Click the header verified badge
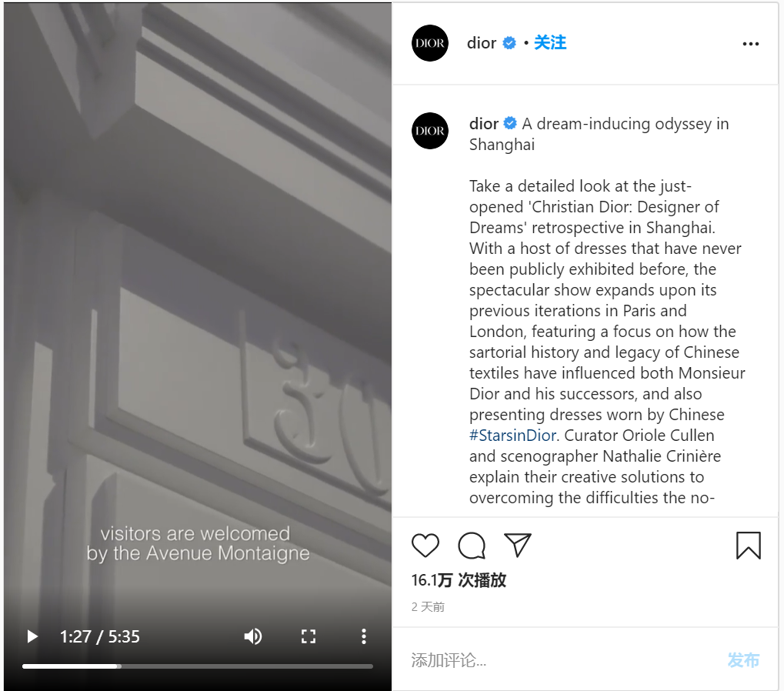This screenshot has width=784, height=691. (509, 43)
